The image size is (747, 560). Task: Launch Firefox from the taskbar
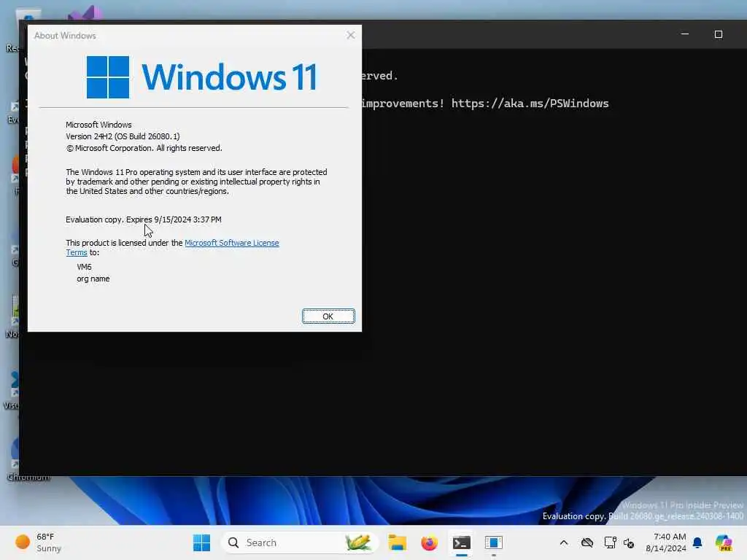(x=429, y=542)
